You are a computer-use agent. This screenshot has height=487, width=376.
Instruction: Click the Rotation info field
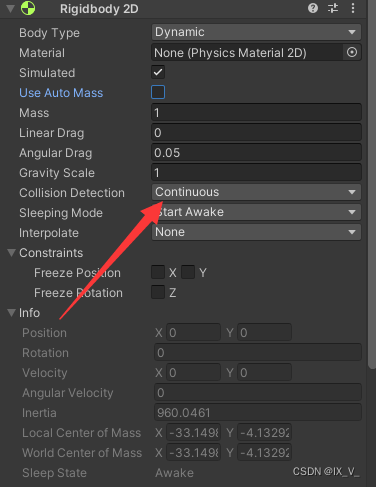258,352
